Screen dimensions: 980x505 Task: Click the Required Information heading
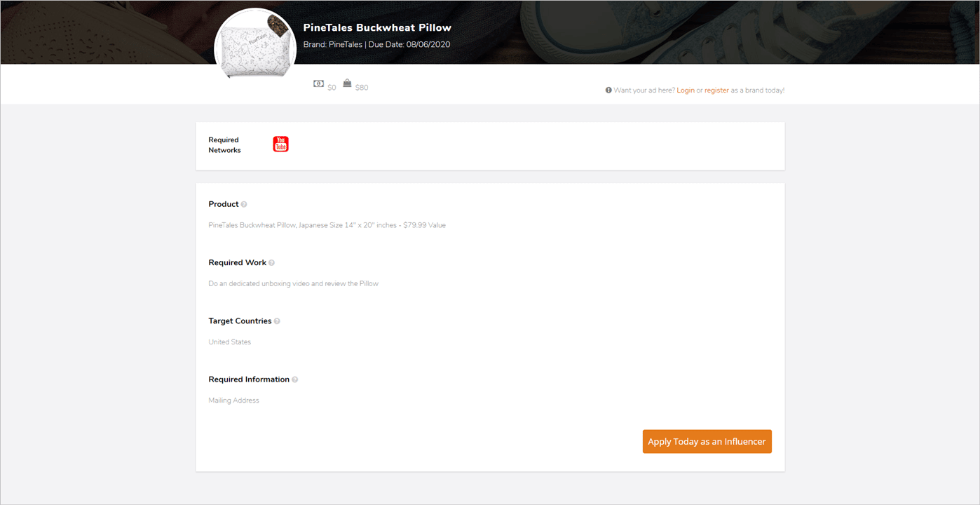249,379
